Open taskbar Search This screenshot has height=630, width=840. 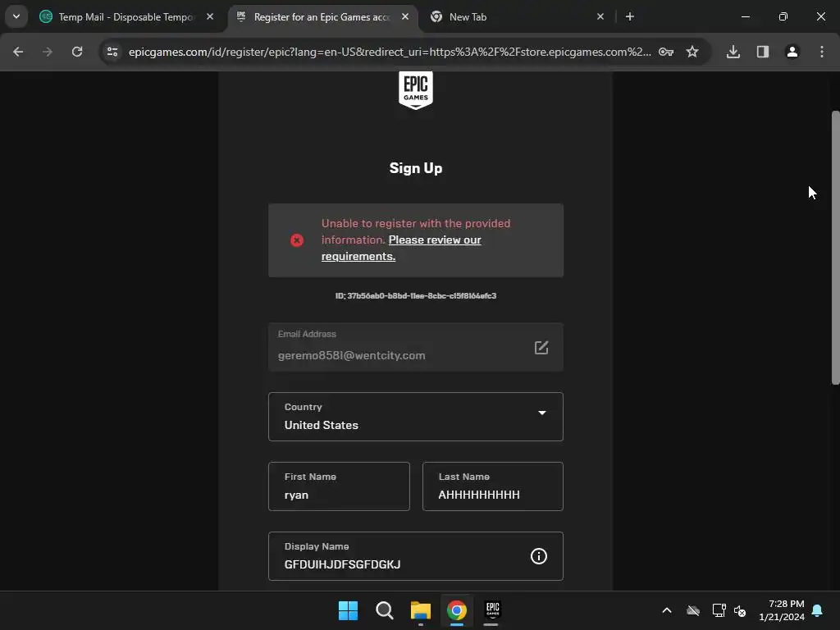pos(384,610)
